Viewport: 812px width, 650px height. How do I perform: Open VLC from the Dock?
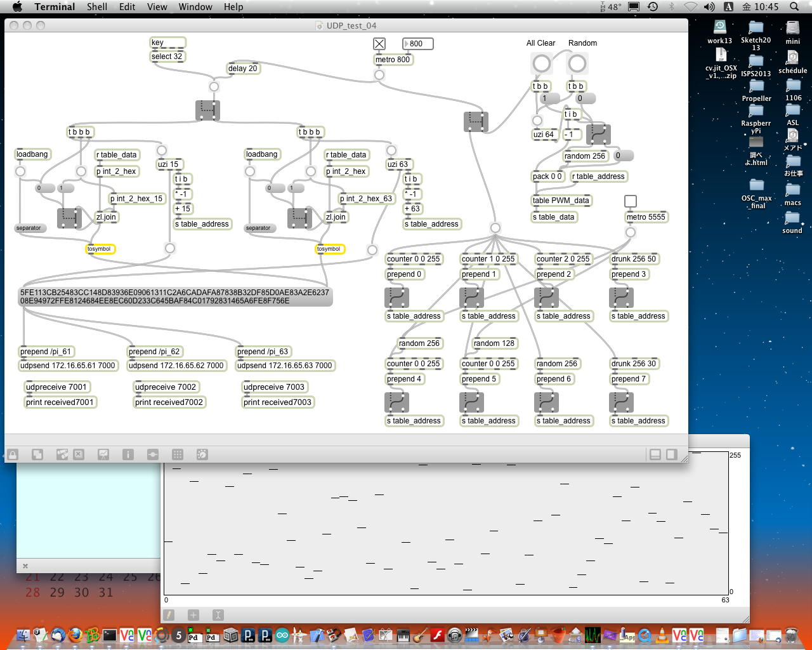(662, 635)
